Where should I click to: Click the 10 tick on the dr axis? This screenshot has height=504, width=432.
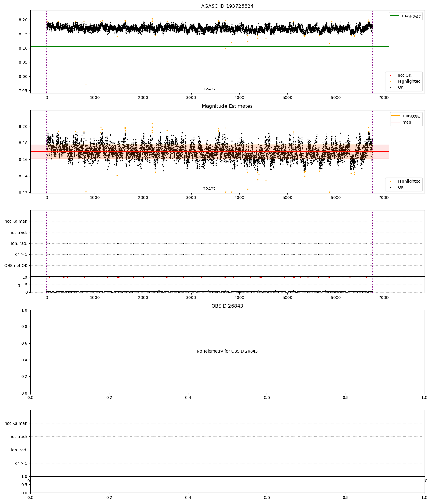tap(25, 277)
